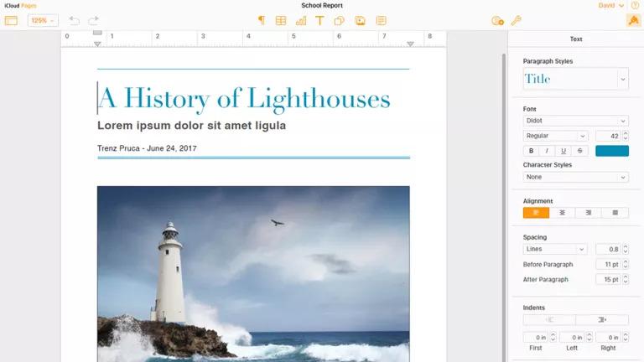The image size is (644, 362).
Task: Toggle Underline formatting
Action: (x=563, y=151)
